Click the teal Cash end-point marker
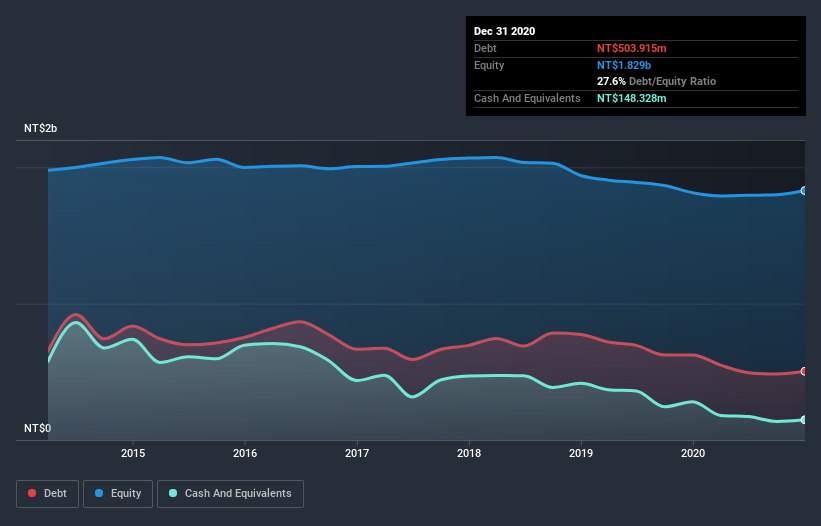The image size is (821, 526). (804, 420)
